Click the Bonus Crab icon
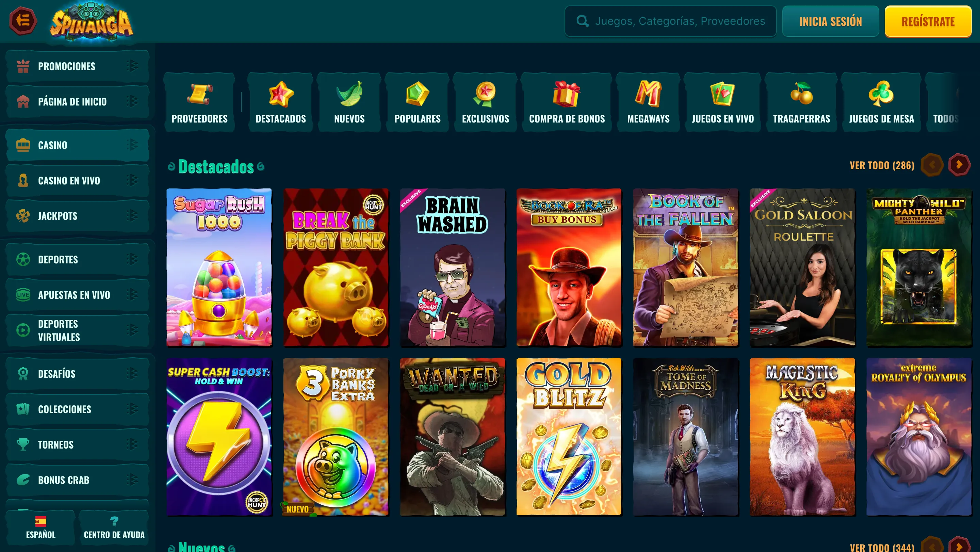This screenshot has width=980, height=552. [23, 480]
